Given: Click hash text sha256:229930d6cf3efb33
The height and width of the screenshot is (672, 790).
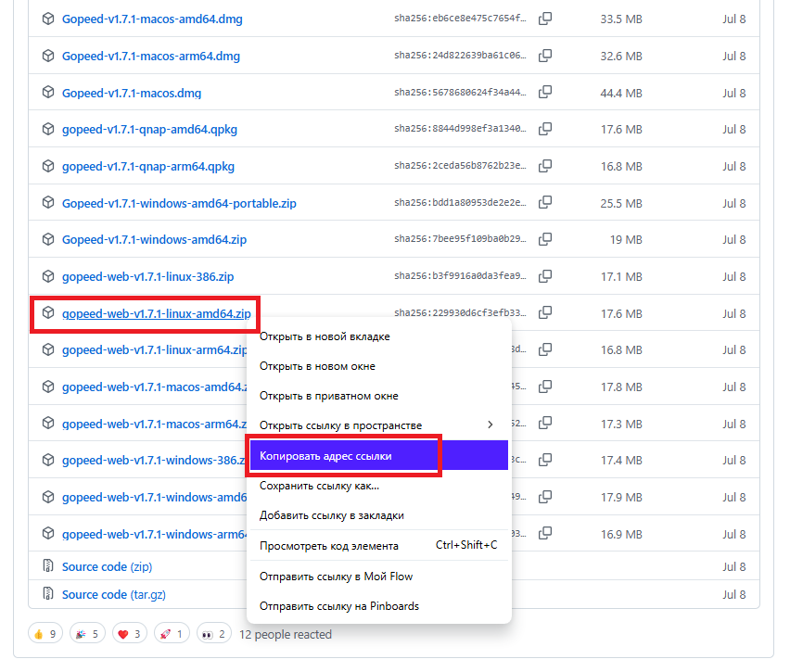Looking at the screenshot, I should pyautogui.click(x=460, y=313).
